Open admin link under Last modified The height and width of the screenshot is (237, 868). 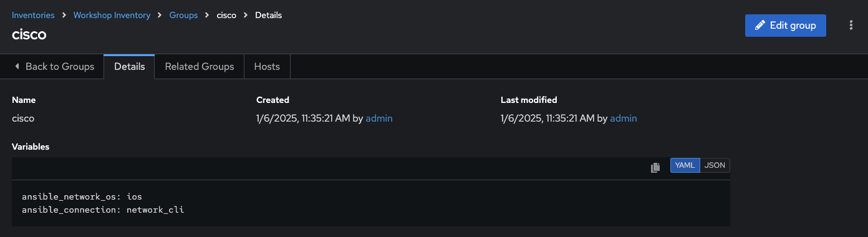pyautogui.click(x=624, y=118)
